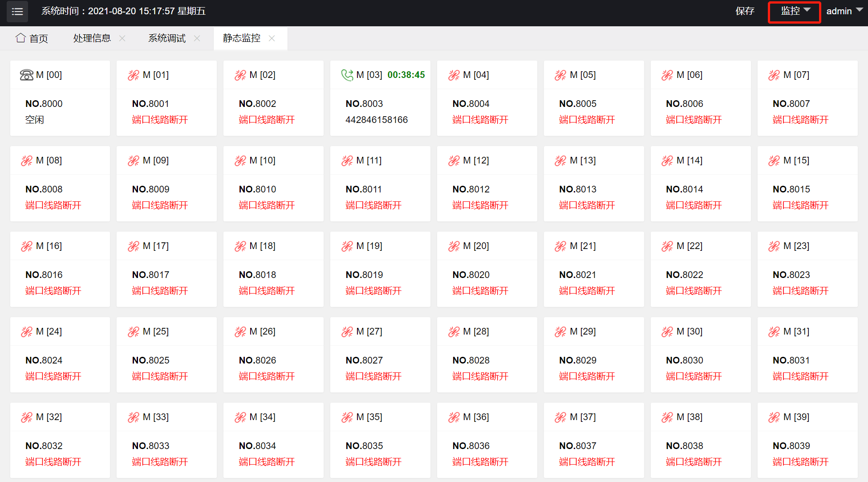This screenshot has height=482, width=868.
Task: Go to the 首页 tab
Action: [38, 38]
